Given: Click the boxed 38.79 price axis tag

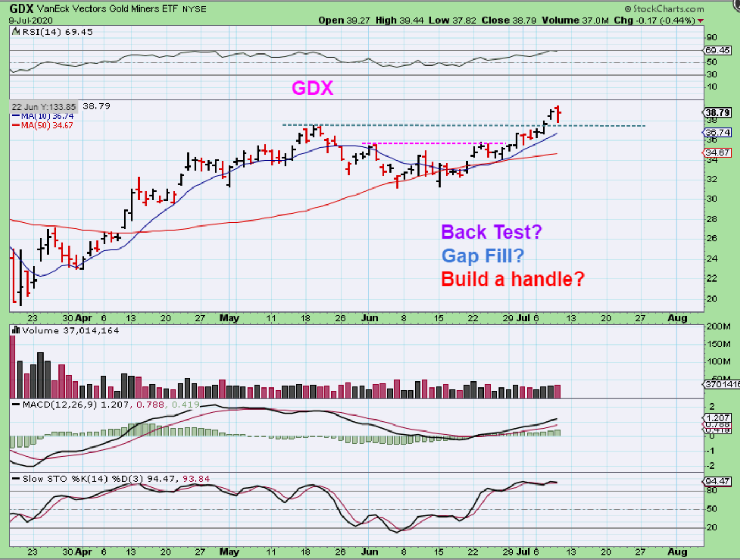Looking at the screenshot, I should tap(718, 112).
